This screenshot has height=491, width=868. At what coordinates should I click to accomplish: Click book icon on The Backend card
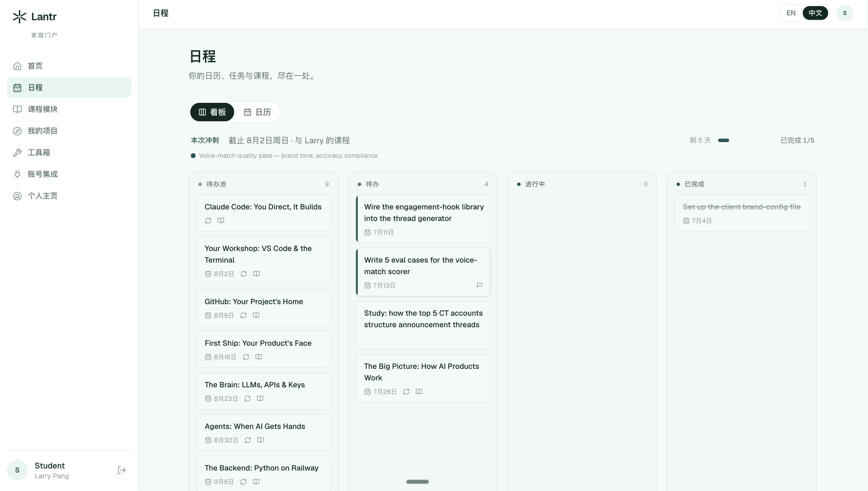(x=256, y=481)
